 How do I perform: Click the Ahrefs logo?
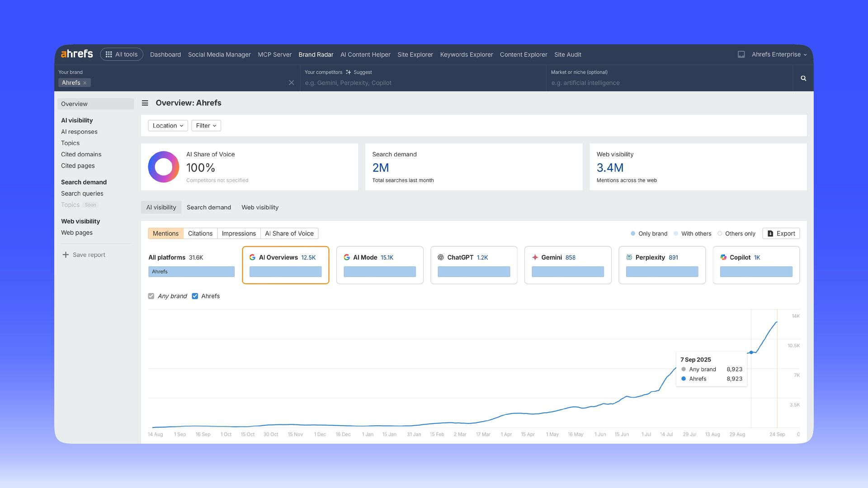pos(77,54)
